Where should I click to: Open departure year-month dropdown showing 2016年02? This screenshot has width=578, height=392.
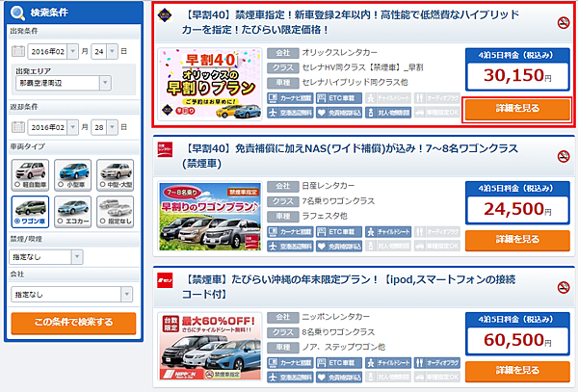pyautogui.click(x=53, y=51)
